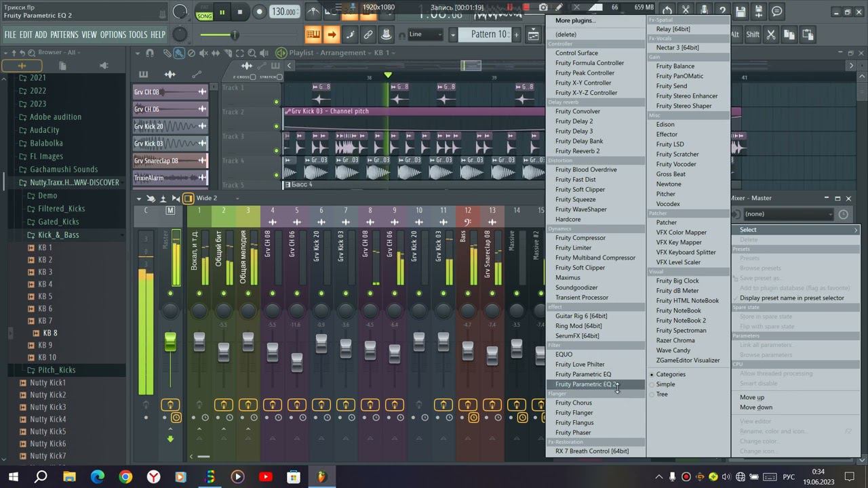This screenshot has height=488, width=868.
Task: Toggle Display preset name in preset selector
Action: click(x=792, y=298)
